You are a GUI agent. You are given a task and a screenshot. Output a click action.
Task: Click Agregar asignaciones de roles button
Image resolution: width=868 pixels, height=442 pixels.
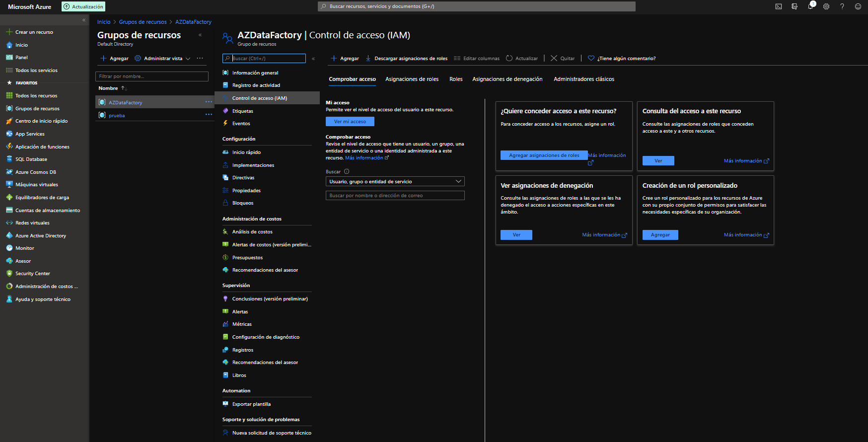coord(544,155)
